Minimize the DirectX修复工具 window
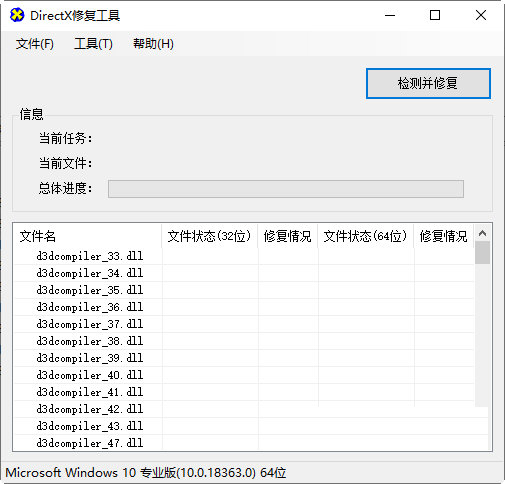Viewport: 505px width, 484px height. pos(390,15)
